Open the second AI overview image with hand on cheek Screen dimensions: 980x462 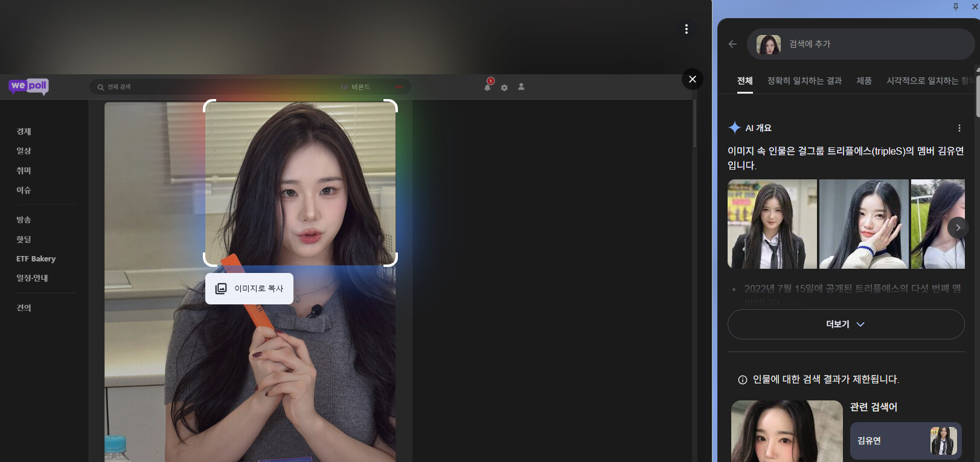864,224
